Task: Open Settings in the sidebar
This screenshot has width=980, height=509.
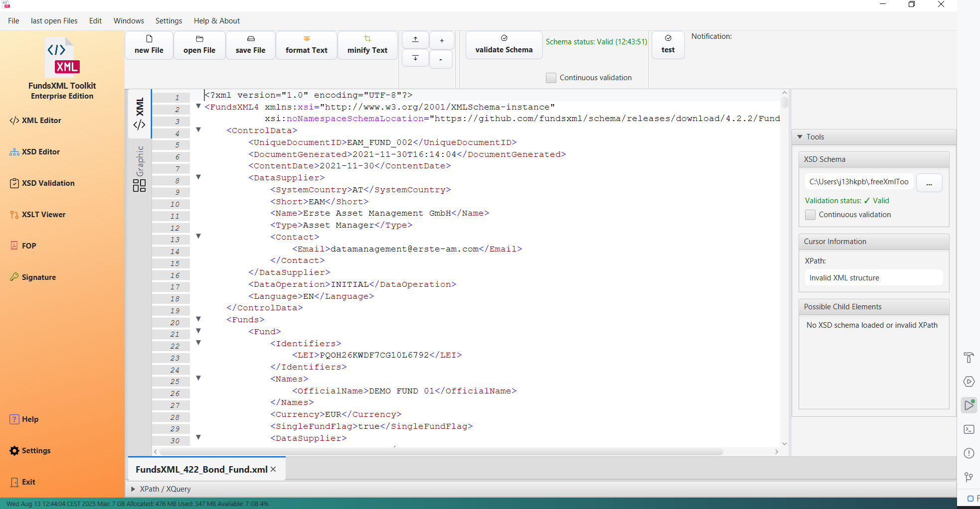Action: point(30,451)
